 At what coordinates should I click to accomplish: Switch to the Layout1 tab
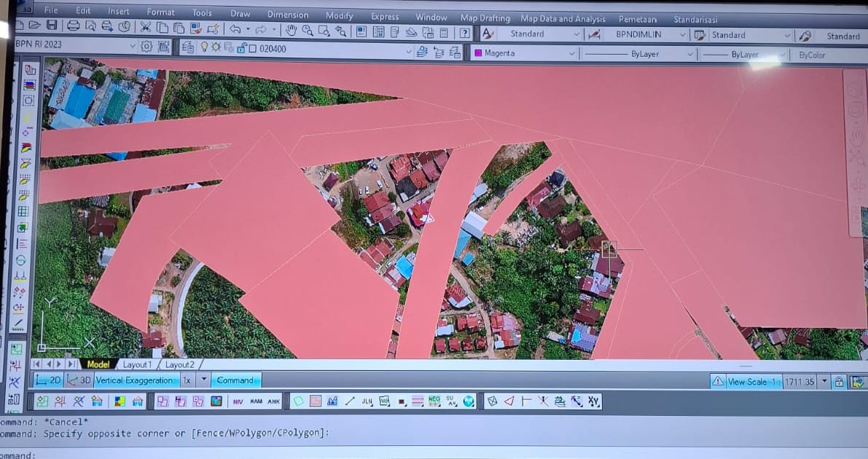(x=137, y=364)
